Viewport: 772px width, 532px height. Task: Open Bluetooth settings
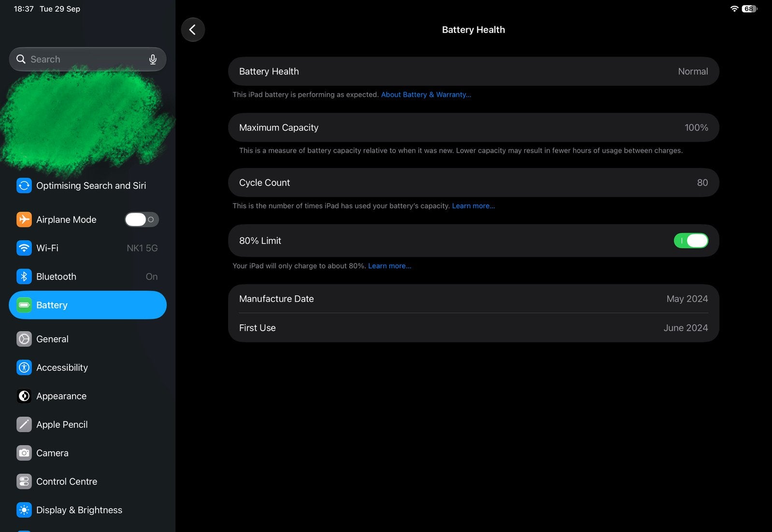point(87,277)
